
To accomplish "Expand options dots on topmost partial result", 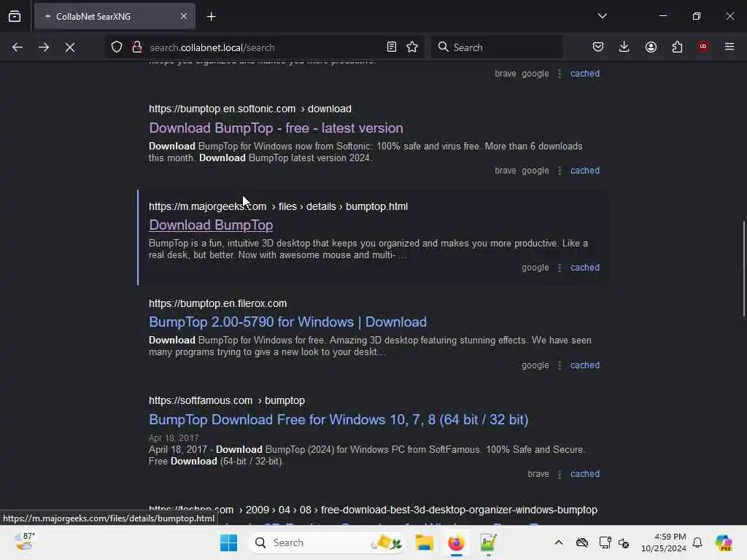I will (560, 74).
